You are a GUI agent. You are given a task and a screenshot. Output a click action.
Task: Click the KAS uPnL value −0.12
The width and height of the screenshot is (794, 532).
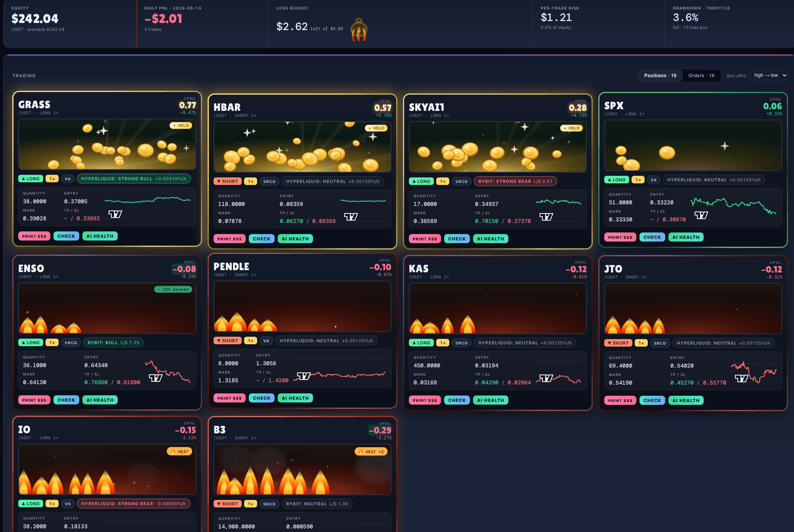(576, 269)
